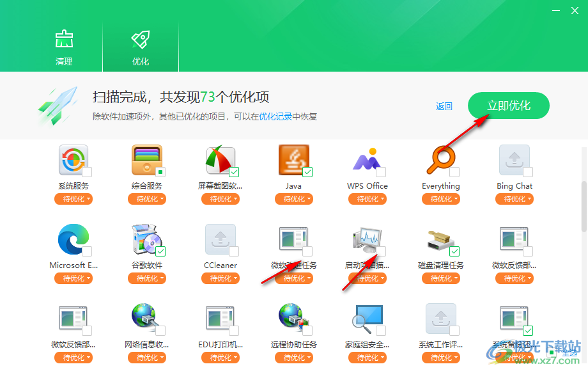This screenshot has height=371, width=588.
Task: Select the CCleaner icon
Action: tap(220, 240)
